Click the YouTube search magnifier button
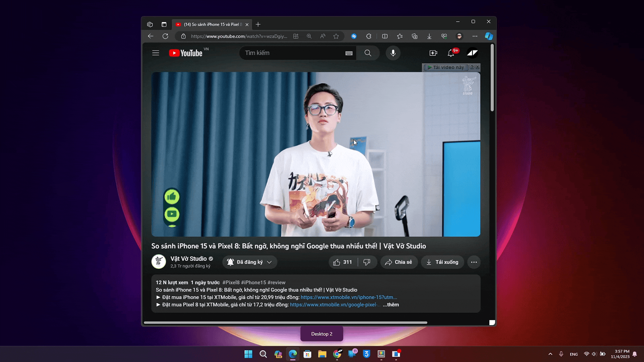 pyautogui.click(x=368, y=53)
